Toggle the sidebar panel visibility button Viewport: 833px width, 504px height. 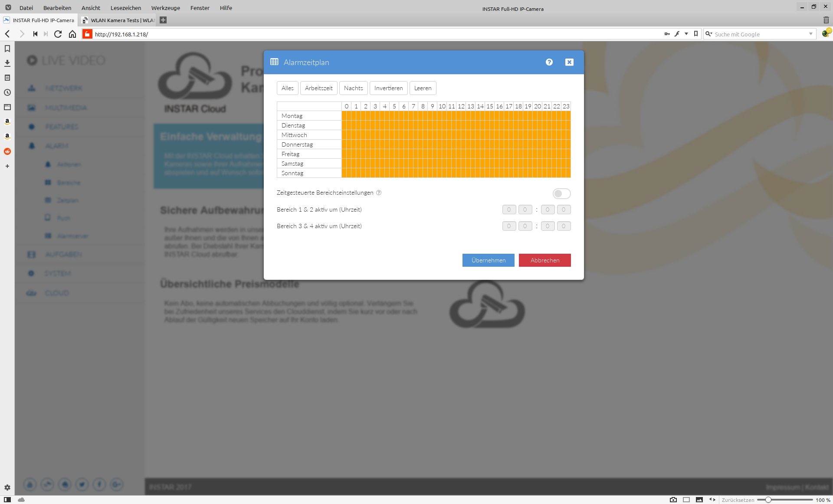pos(7,500)
